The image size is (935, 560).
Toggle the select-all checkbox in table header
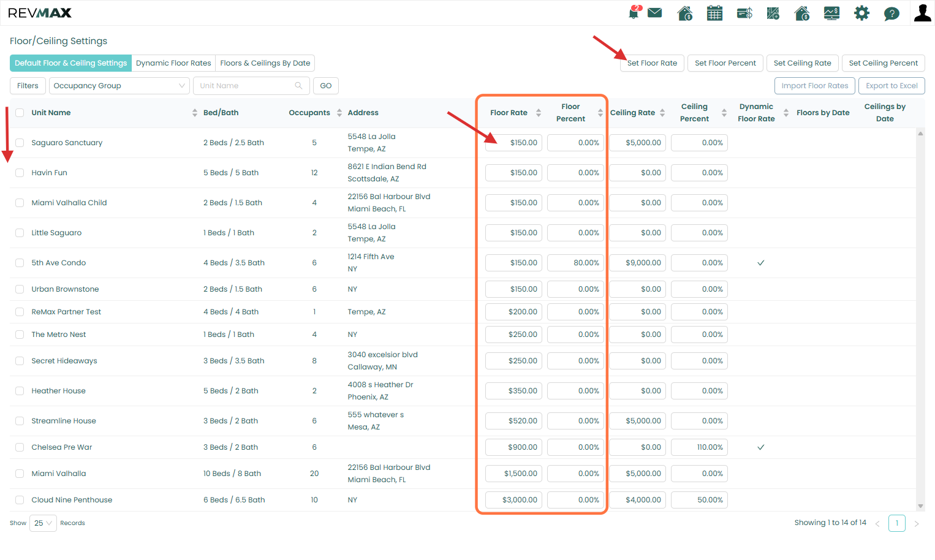[x=20, y=113]
